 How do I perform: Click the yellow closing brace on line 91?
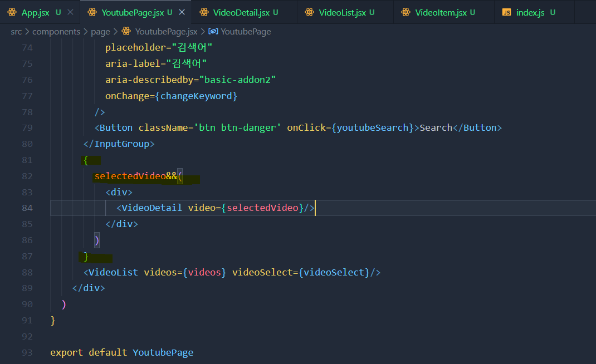tap(53, 321)
